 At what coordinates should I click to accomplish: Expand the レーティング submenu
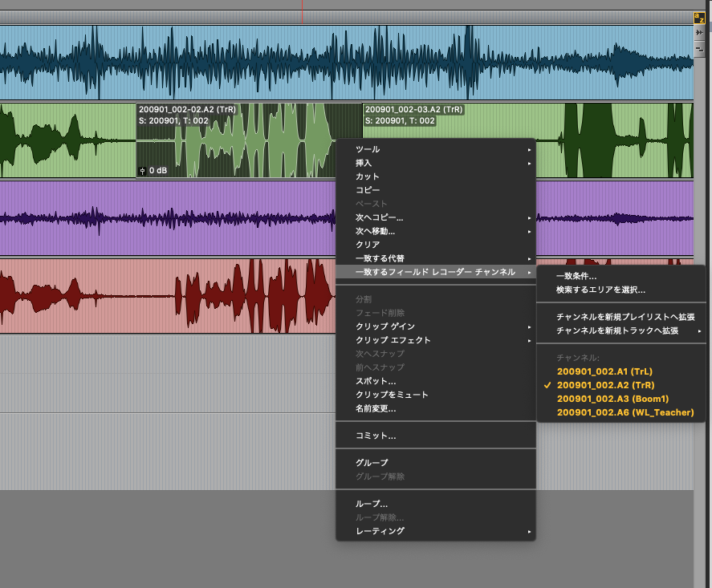coord(436,531)
